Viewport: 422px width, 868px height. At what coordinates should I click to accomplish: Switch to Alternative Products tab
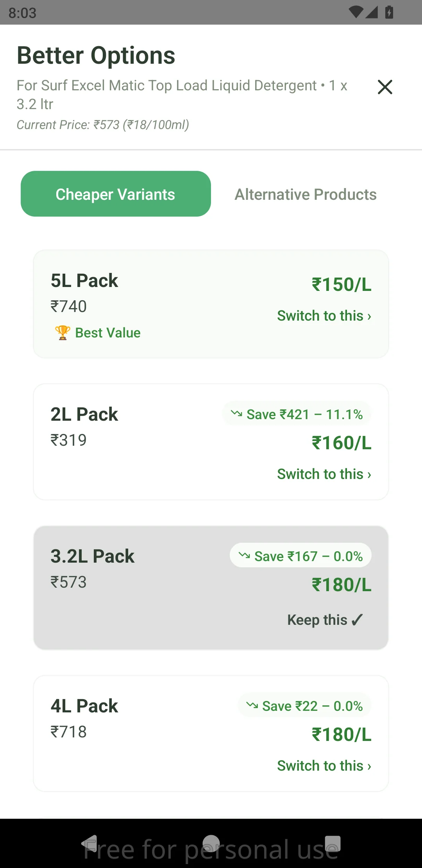click(305, 194)
